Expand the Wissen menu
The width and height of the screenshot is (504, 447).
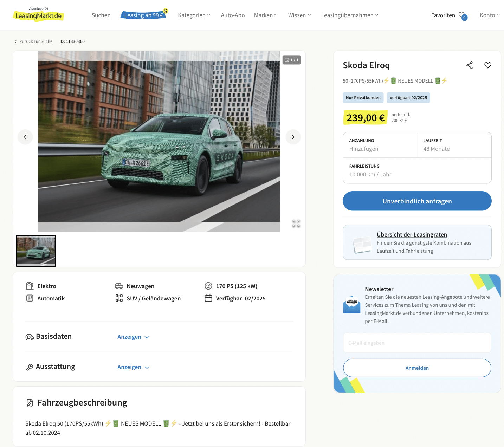tap(299, 15)
